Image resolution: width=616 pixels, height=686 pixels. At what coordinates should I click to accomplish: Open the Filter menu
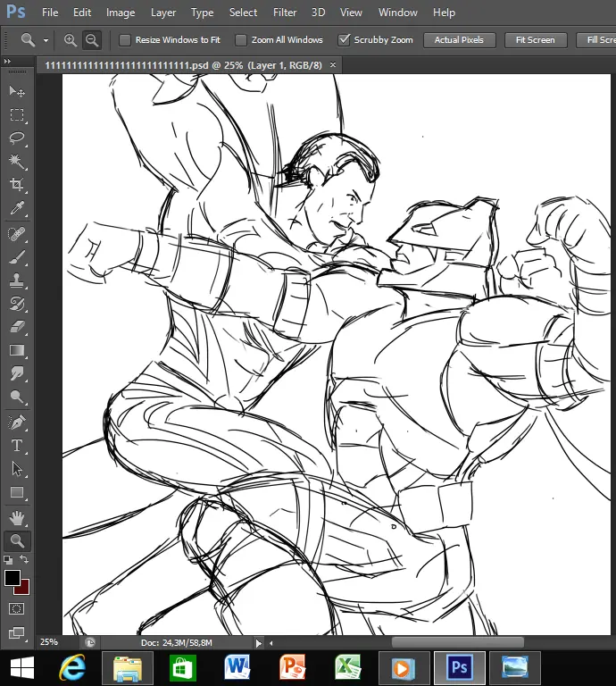(x=285, y=13)
